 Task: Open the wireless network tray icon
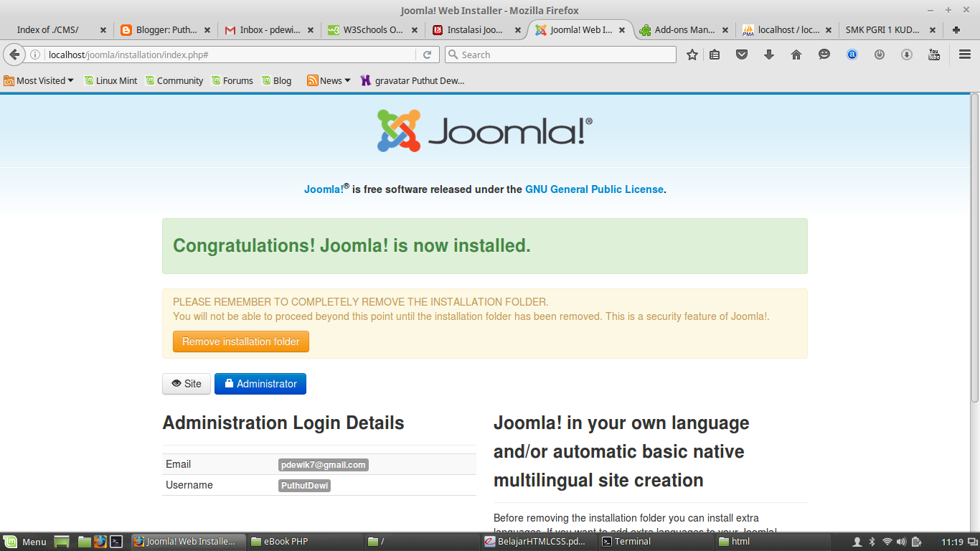pyautogui.click(x=887, y=542)
